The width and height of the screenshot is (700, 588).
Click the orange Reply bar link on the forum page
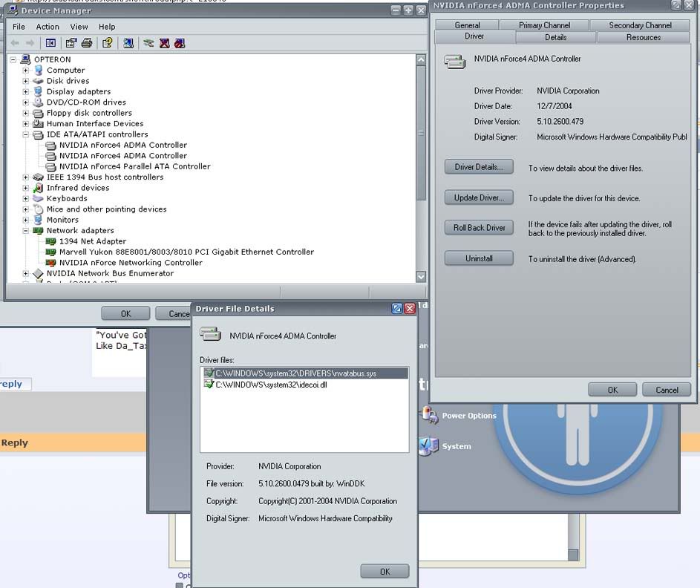pyautogui.click(x=14, y=442)
